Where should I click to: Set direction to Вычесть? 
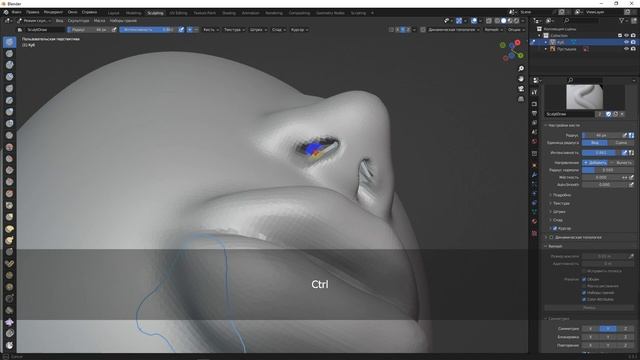pyautogui.click(x=621, y=162)
